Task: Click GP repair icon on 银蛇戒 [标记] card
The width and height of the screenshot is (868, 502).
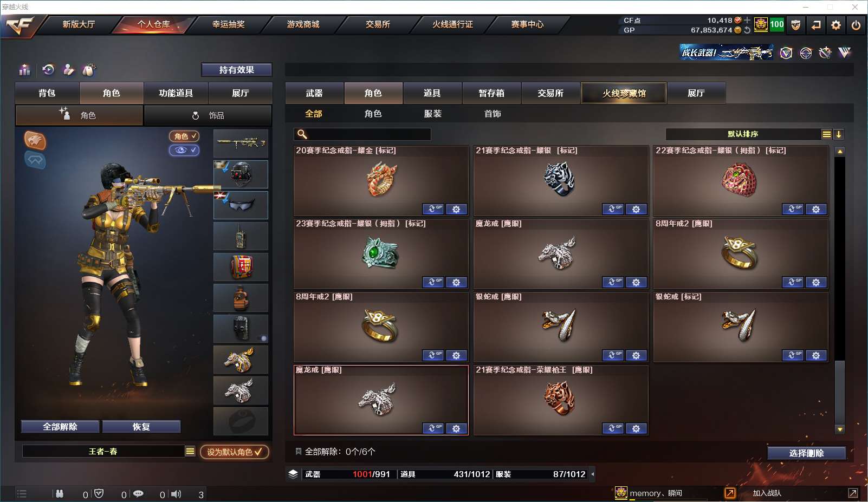Action: click(x=793, y=355)
